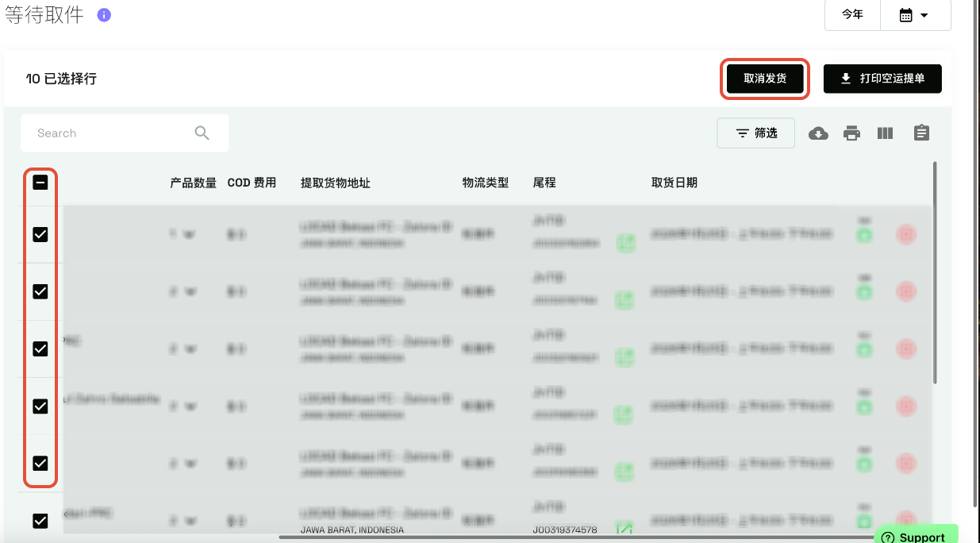This screenshot has height=543, width=980.
Task: Click the magnifier search icon
Action: (x=202, y=133)
